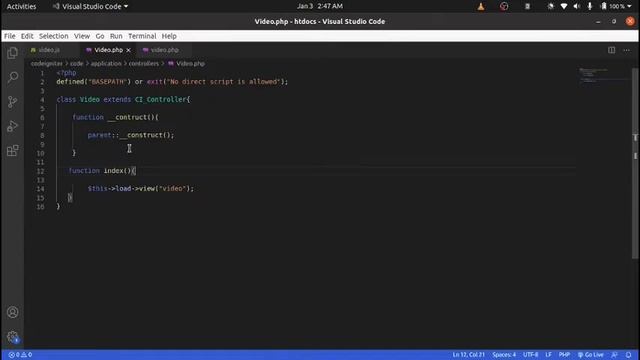Change end of line sequence LF
Image resolution: width=640 pixels, height=360 pixels.
click(549, 355)
